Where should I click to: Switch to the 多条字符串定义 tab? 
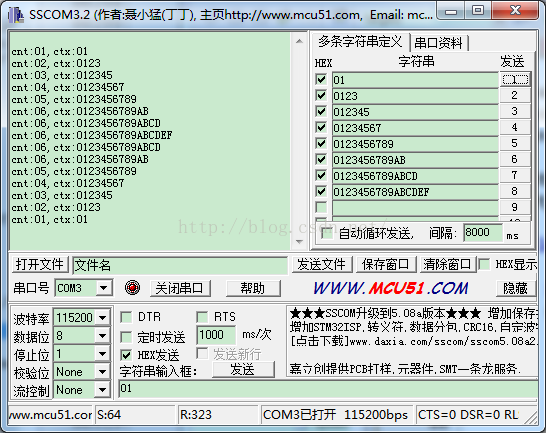[x=360, y=42]
